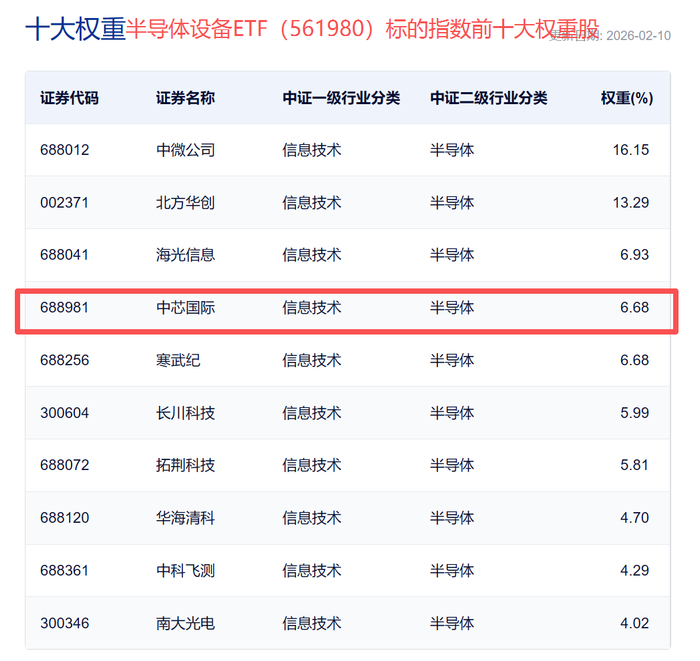Select stock code 002371
This screenshot has height=661, width=700.
(65, 203)
